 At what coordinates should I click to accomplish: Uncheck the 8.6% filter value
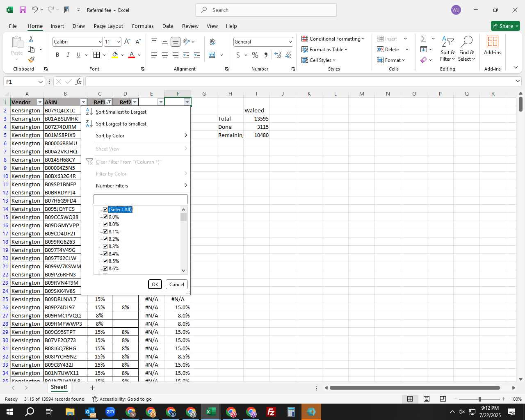(105, 269)
